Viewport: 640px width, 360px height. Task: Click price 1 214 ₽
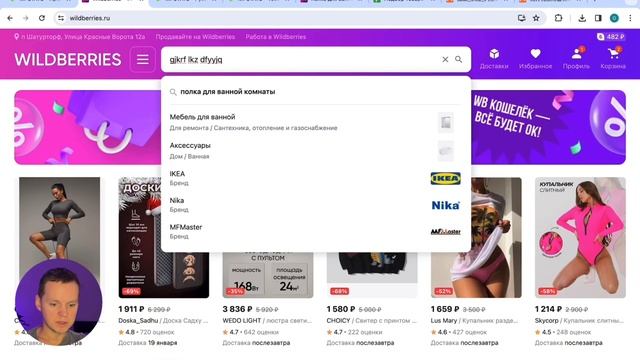click(x=548, y=309)
